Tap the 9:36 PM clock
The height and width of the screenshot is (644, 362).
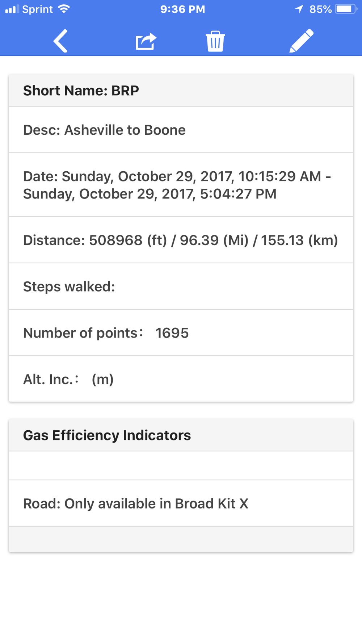(x=182, y=9)
